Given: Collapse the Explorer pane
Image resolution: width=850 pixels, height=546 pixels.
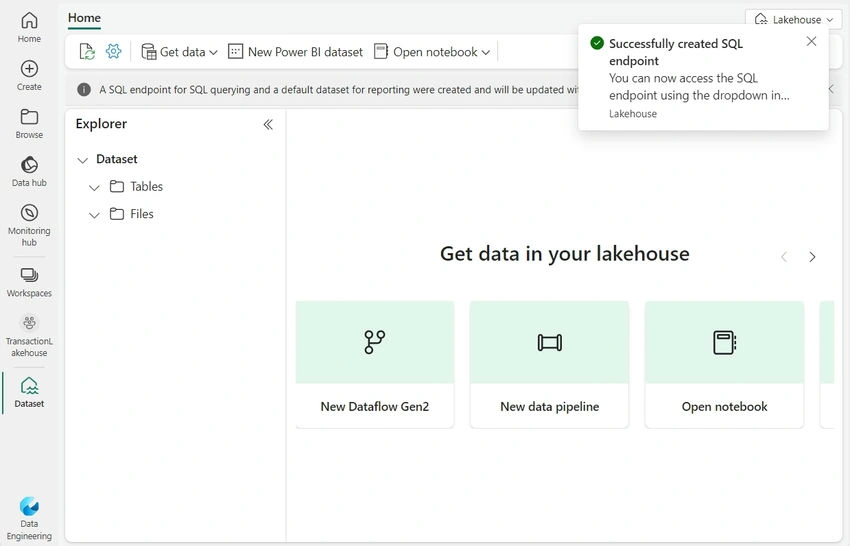Looking at the screenshot, I should pos(268,125).
